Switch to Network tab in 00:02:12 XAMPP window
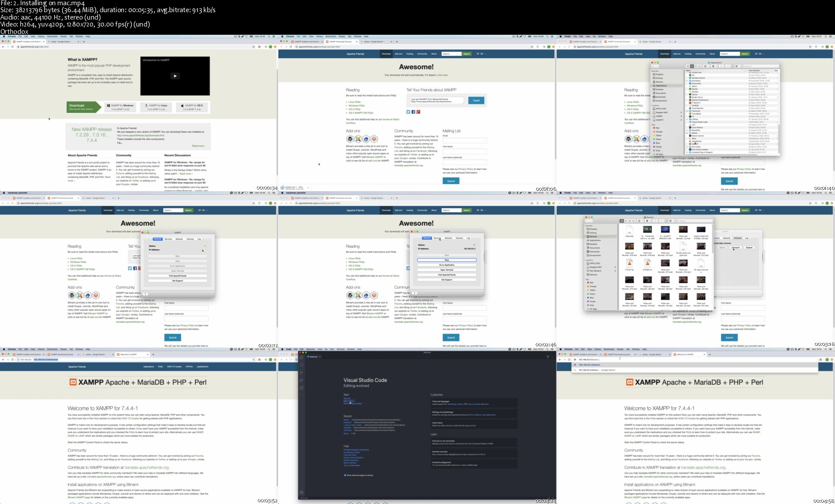Viewport: 835px width, 504px height. tap(179, 239)
